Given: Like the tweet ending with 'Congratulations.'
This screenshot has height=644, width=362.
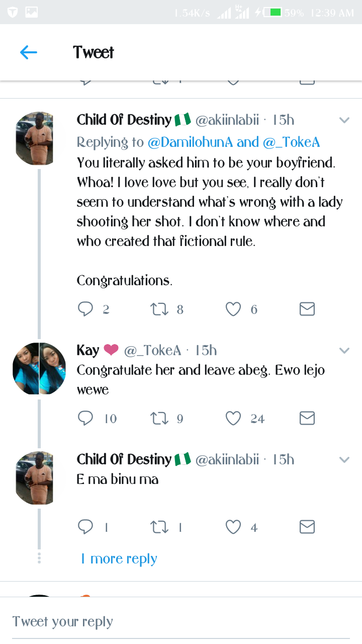Looking at the screenshot, I should pyautogui.click(x=233, y=309).
